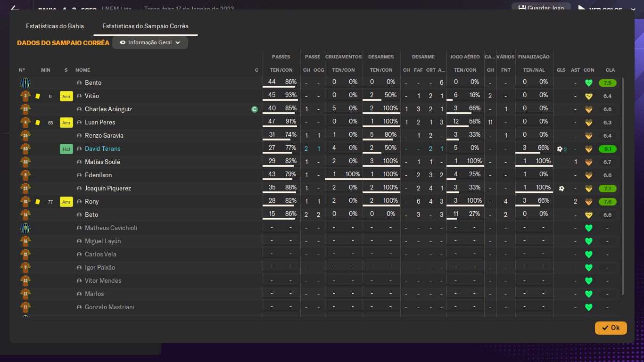Click Rony's Amr status badge
Image resolution: width=644 pixels, height=362 pixels.
click(x=66, y=202)
